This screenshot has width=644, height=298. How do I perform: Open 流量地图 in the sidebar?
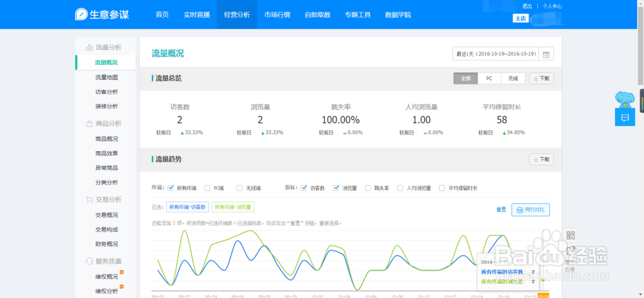[x=107, y=77]
